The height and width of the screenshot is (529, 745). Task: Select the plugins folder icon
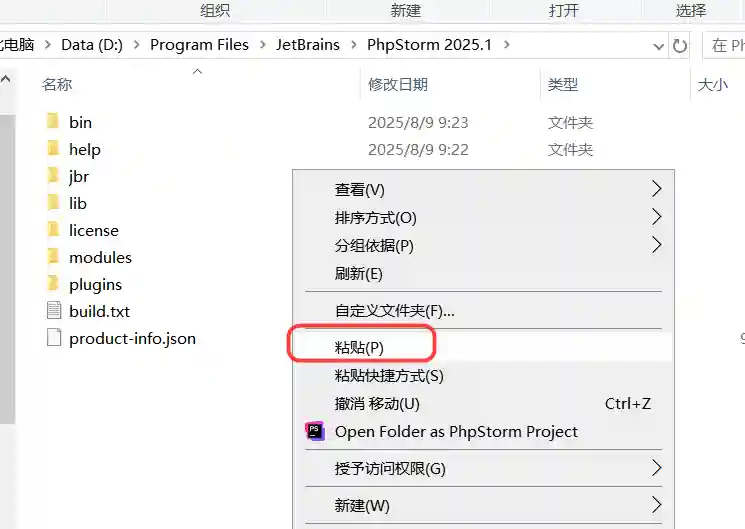(53, 284)
